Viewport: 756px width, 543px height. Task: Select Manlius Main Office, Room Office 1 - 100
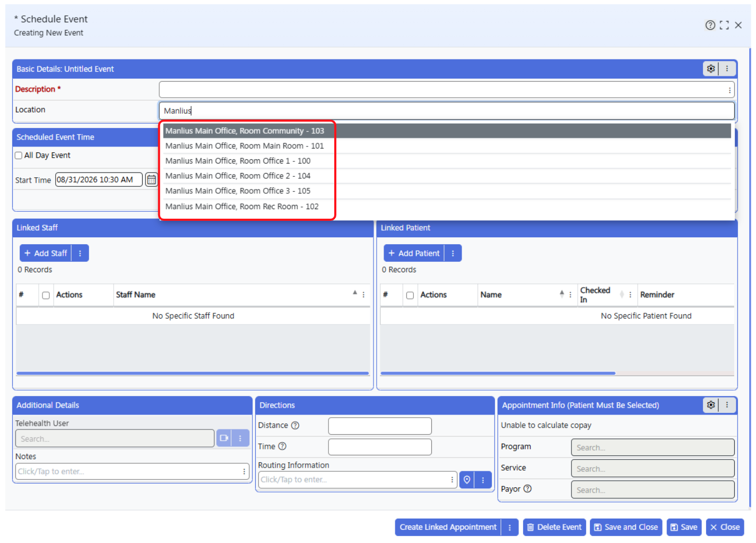pos(447,161)
